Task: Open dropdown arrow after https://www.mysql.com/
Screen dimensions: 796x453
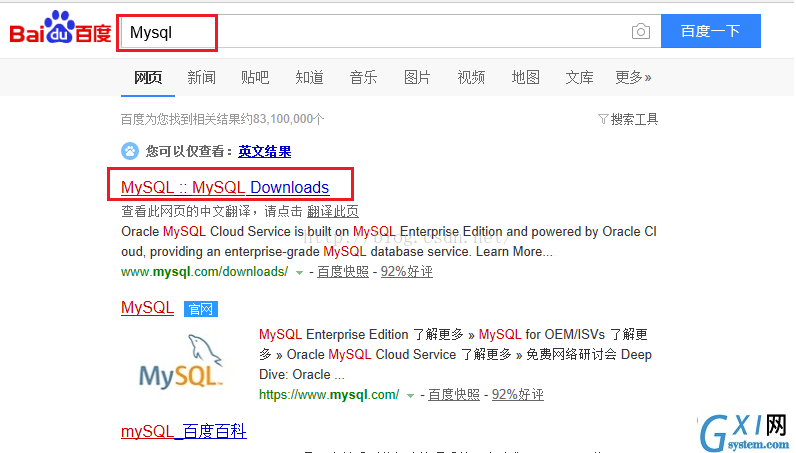Action: pos(410,396)
